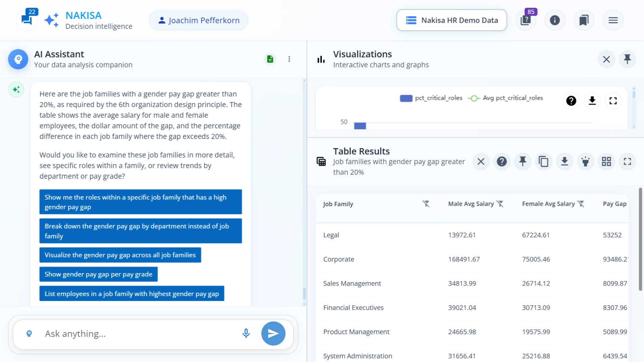View info with the information icon
Viewport: 644px width, 362px height.
555,20
